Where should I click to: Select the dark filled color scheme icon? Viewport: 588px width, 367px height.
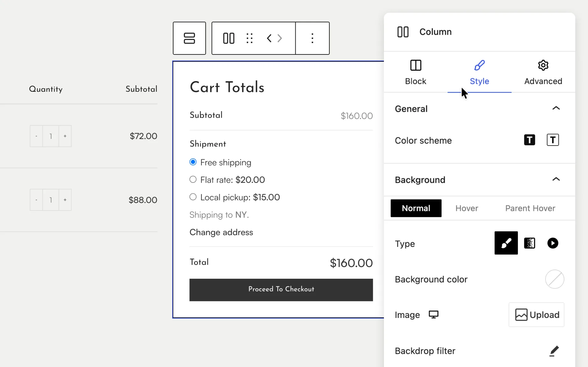(x=530, y=140)
